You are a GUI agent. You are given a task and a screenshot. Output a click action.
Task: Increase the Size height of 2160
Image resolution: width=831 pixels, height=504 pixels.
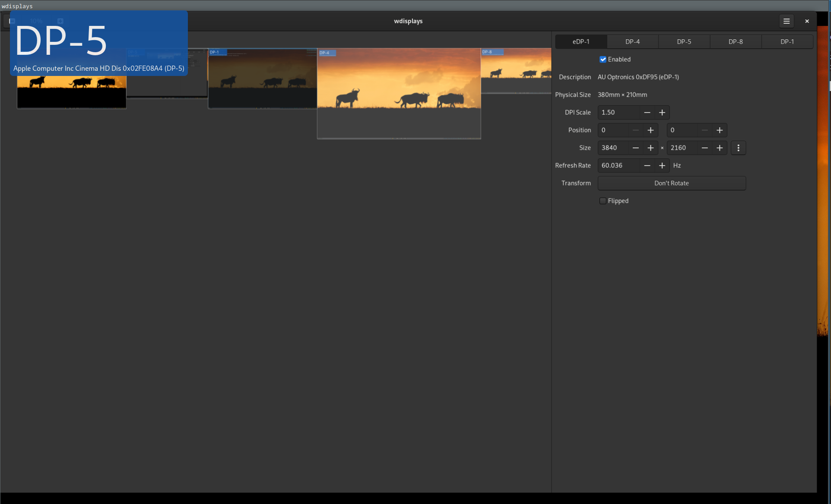tap(720, 148)
